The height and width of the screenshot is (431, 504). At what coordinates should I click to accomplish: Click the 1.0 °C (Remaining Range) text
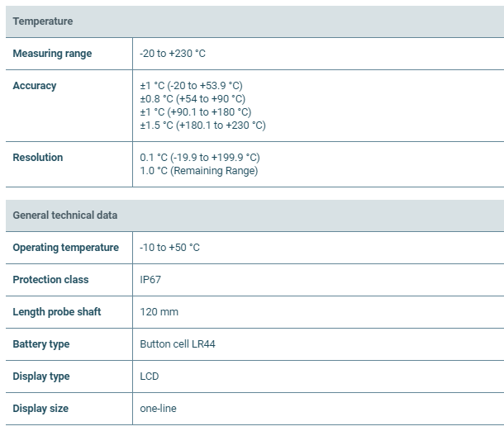coord(199,171)
